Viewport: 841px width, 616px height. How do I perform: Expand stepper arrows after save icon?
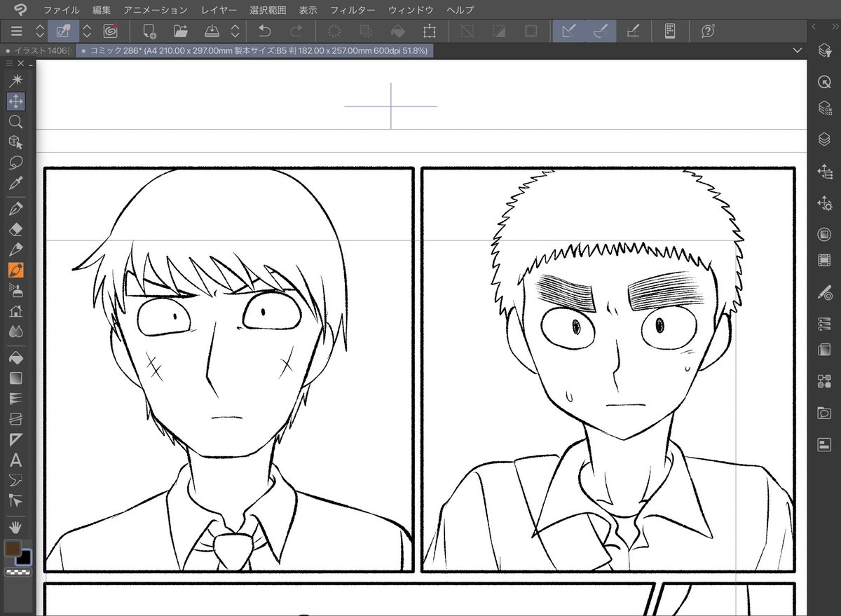(235, 31)
